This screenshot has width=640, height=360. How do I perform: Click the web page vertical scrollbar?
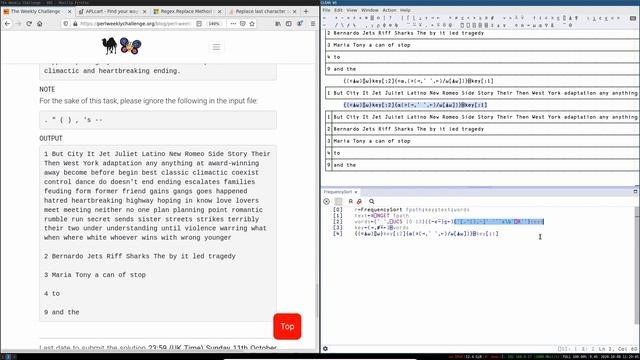317,300
